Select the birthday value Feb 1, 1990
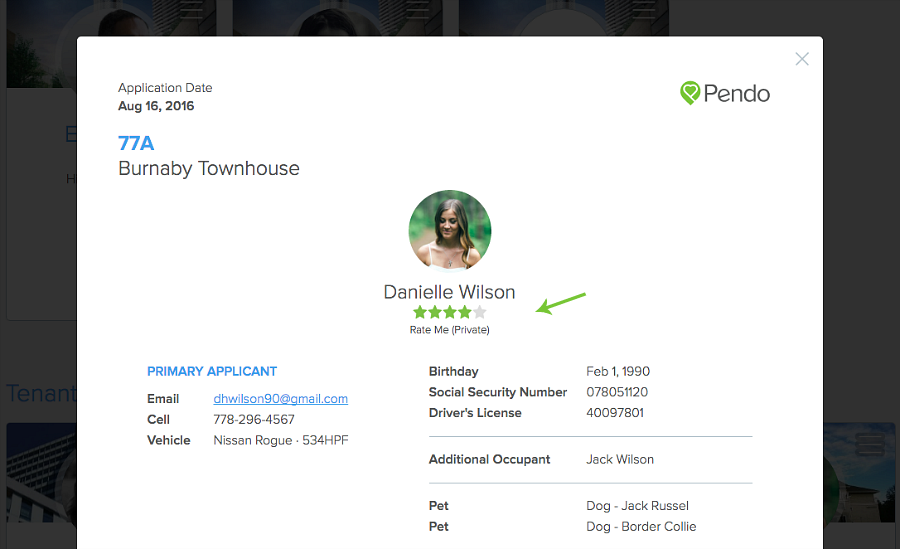This screenshot has width=900, height=549. pos(618,372)
